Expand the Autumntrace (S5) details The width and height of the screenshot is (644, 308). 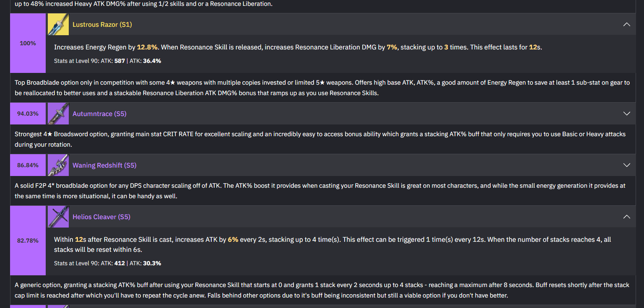626,114
